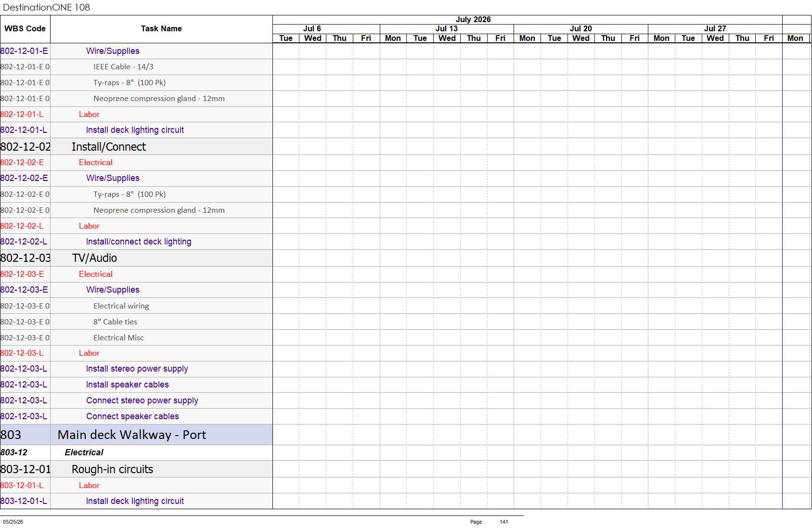Screen dimensions: 812x528
Task: Select Labor under 802-12-02-L
Action: tap(89, 226)
